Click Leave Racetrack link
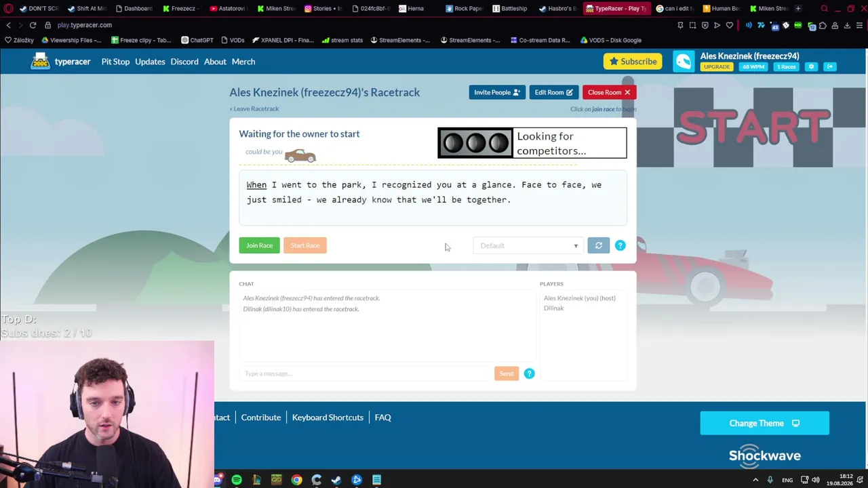The image size is (868, 488). (254, 108)
